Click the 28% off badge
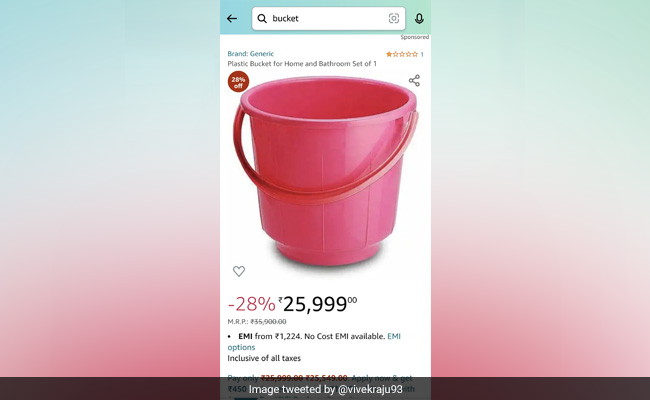The height and width of the screenshot is (400, 650). (x=238, y=82)
